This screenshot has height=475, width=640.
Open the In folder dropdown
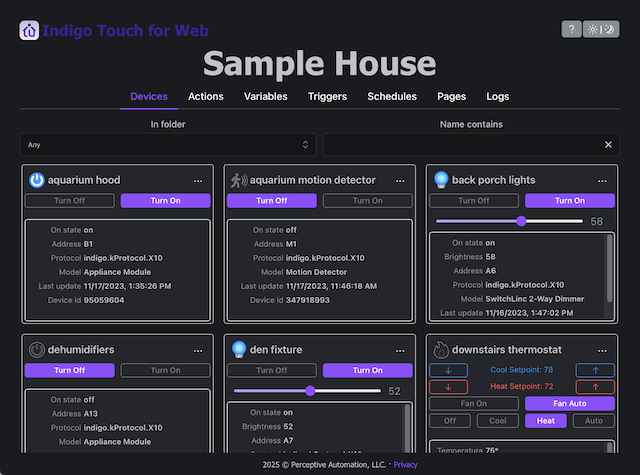tap(168, 144)
